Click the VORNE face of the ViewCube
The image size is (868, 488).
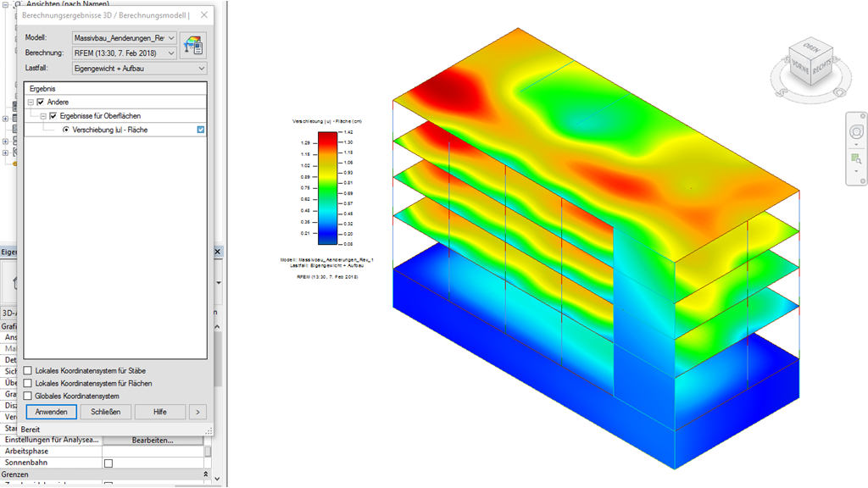tap(800, 66)
